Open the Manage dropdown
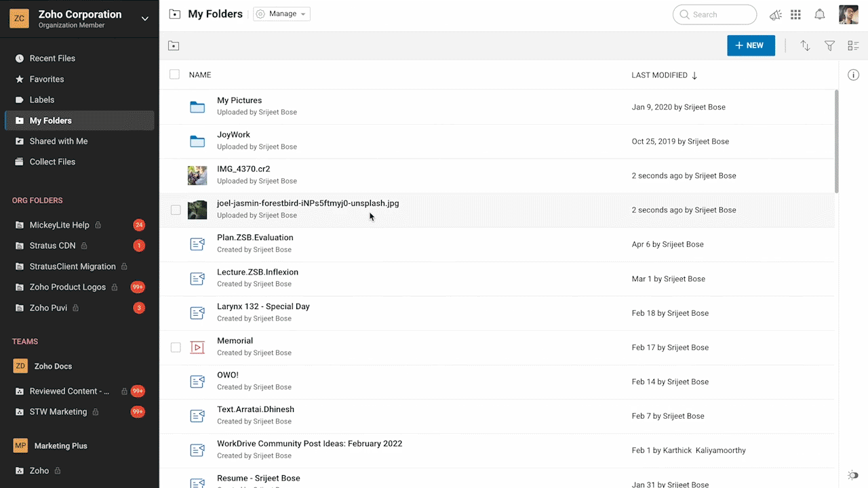The width and height of the screenshot is (868, 488). click(281, 14)
